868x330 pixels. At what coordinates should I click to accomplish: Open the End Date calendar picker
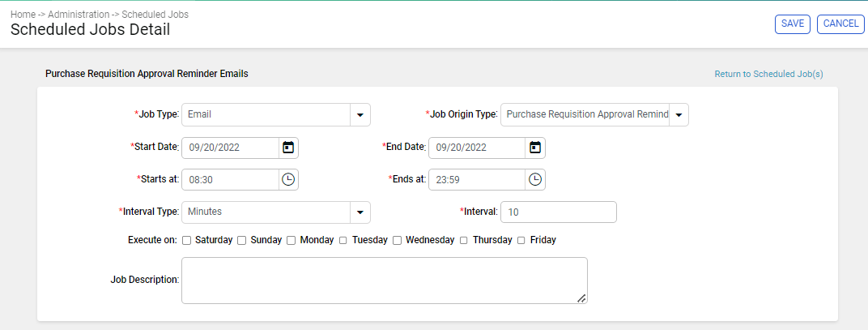pyautogui.click(x=534, y=148)
